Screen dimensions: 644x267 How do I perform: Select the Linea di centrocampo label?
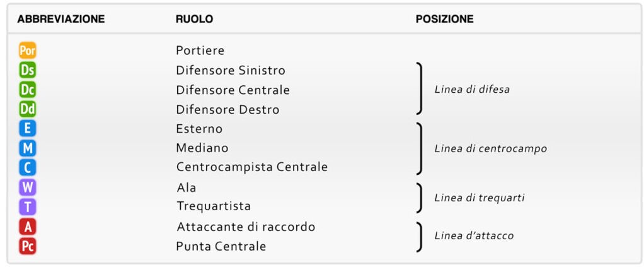tap(490, 149)
